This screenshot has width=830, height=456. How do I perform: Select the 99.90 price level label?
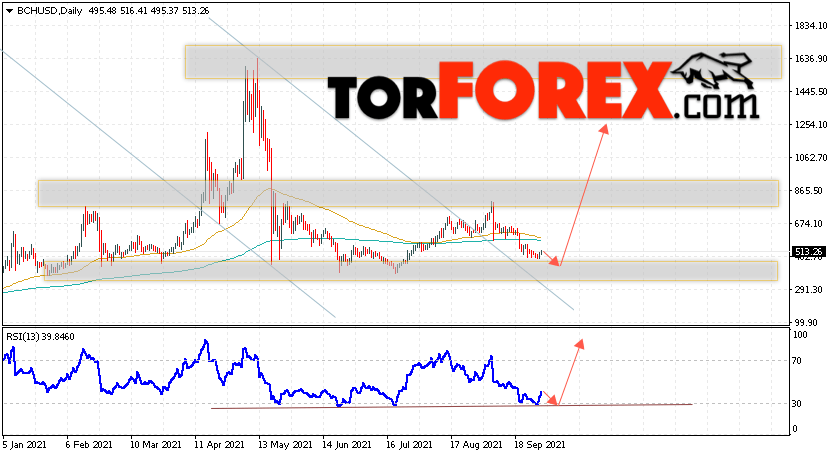click(x=806, y=323)
